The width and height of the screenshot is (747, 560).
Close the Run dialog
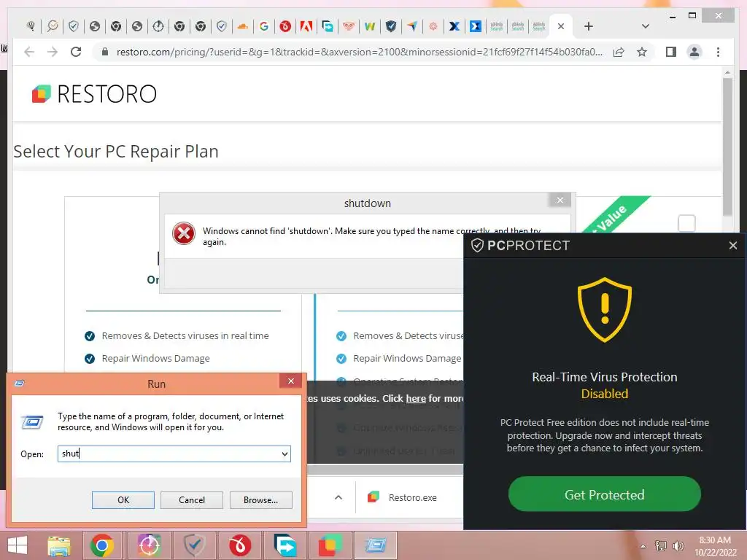(291, 381)
